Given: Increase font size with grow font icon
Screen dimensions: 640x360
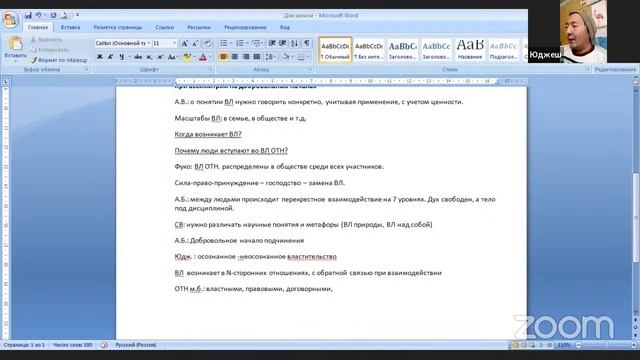Looking at the screenshot, I should pos(184,43).
